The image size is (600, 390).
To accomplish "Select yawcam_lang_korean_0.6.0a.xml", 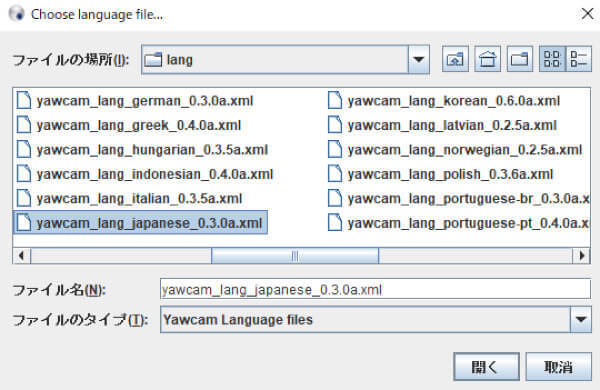I will pyautogui.click(x=444, y=101).
